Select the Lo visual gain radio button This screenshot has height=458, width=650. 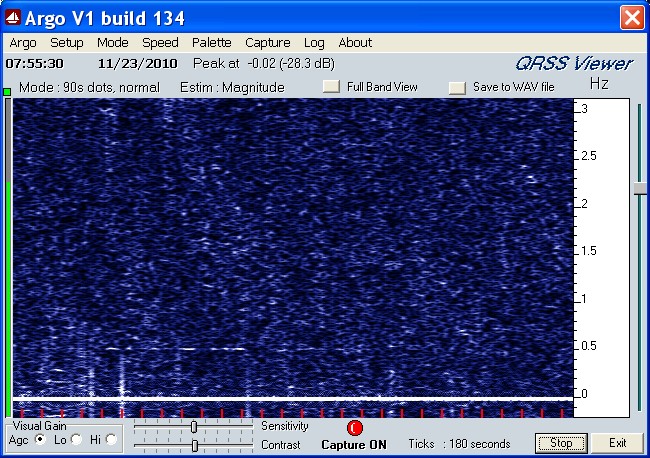click(76, 439)
